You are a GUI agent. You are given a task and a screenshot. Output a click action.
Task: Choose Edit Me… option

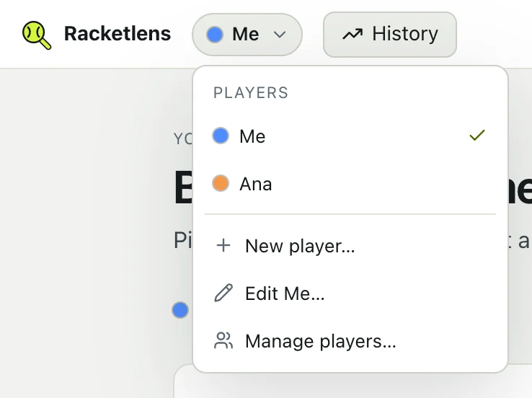pos(350,293)
